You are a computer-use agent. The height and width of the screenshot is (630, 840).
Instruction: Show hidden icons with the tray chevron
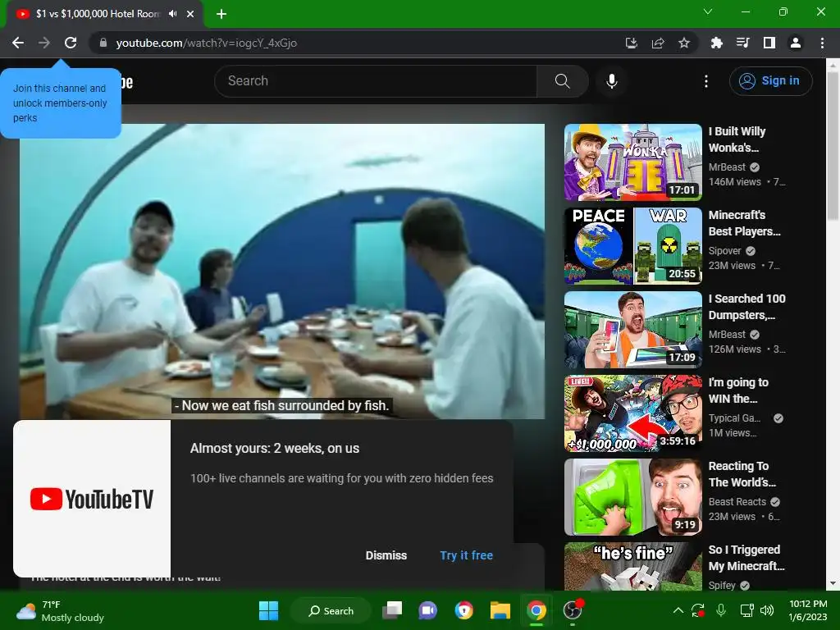click(678, 610)
